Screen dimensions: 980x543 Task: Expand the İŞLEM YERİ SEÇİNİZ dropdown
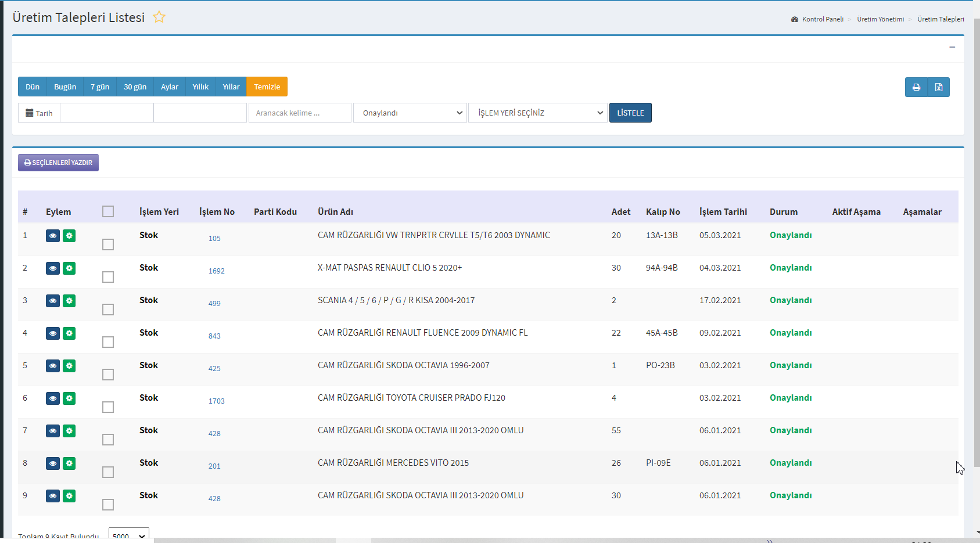point(538,113)
